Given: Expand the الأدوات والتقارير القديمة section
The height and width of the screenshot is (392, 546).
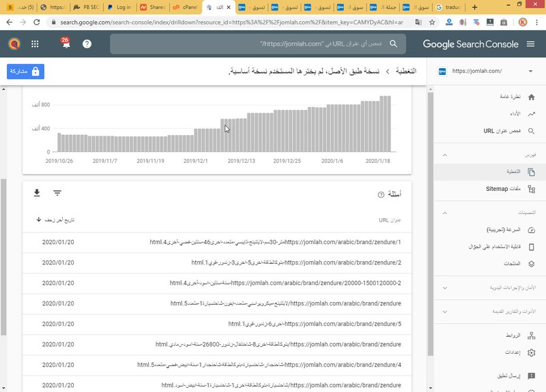Looking at the screenshot, I should pos(445,312).
